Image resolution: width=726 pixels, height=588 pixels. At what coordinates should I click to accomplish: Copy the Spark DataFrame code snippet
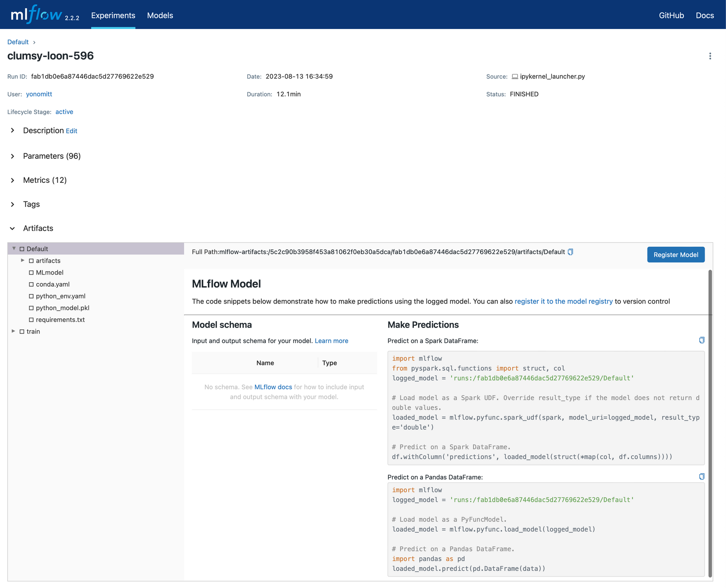coord(701,340)
